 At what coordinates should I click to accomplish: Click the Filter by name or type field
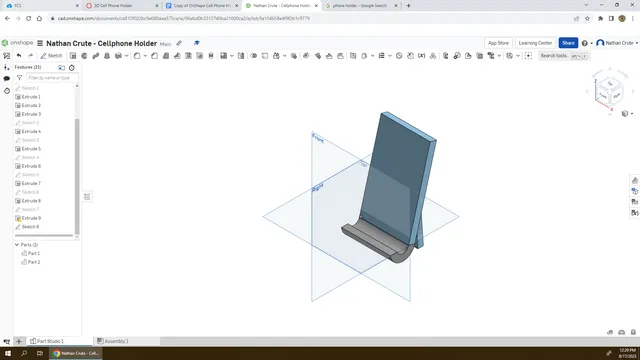point(52,78)
